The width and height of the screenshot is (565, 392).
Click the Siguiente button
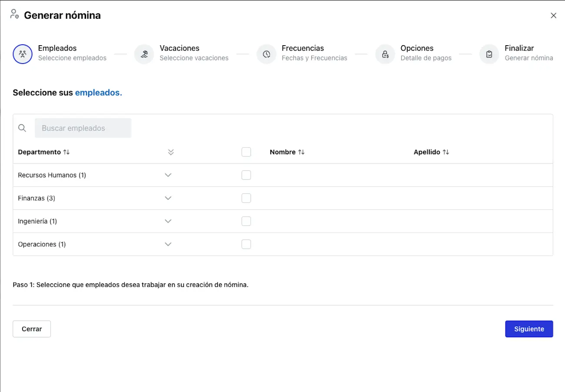click(529, 329)
